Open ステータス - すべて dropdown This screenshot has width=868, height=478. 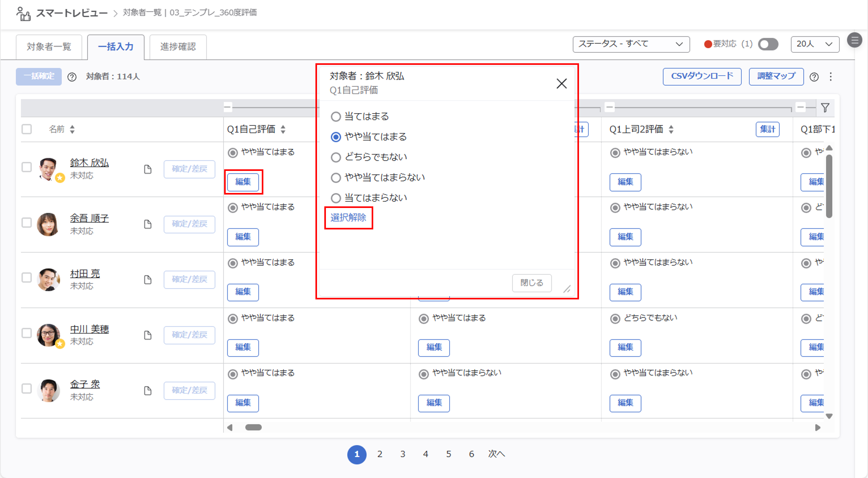click(631, 44)
